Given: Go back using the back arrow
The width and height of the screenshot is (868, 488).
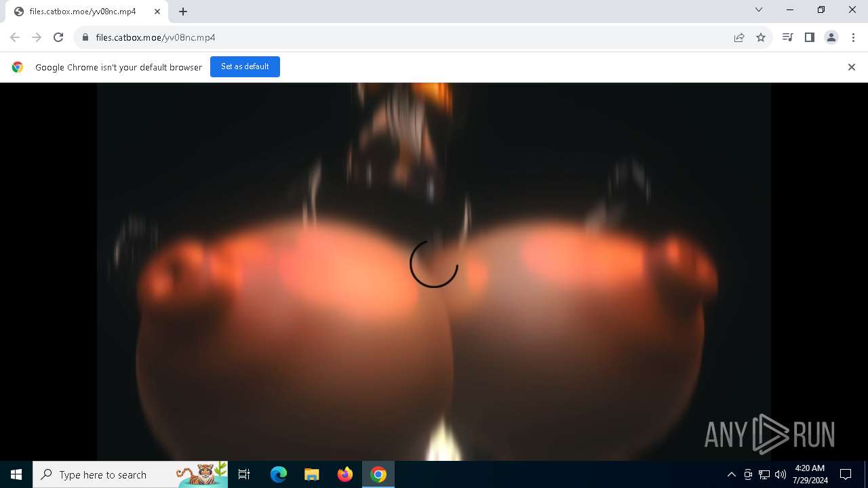Looking at the screenshot, I should (15, 37).
